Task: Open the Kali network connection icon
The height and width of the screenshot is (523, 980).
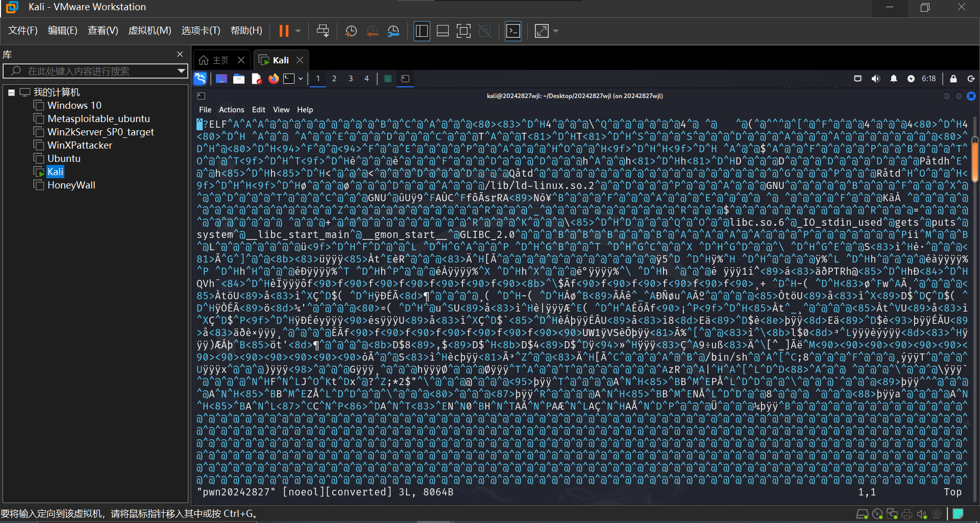Action: point(858,79)
